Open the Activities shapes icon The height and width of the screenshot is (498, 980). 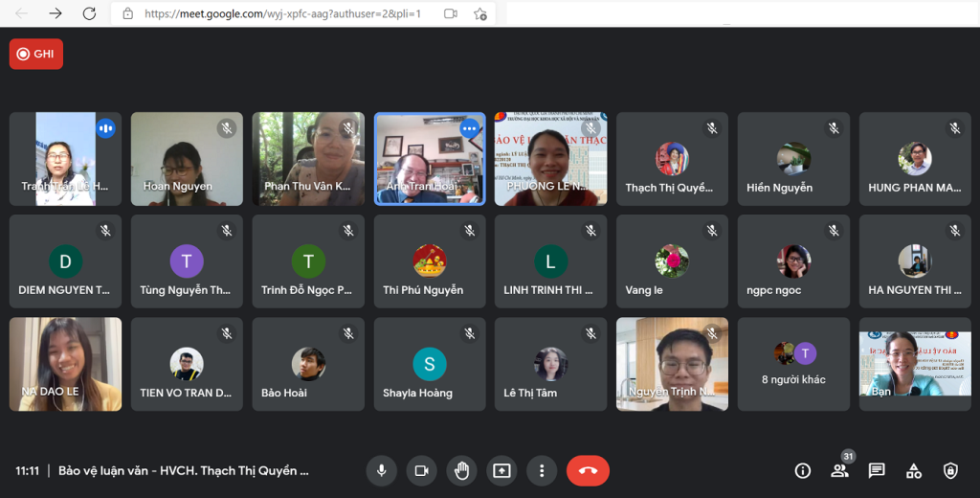914,471
